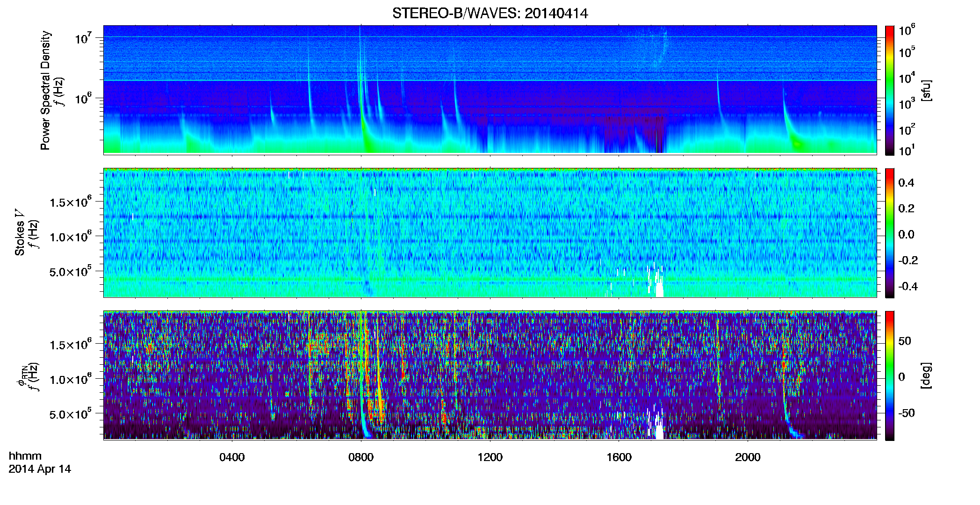The image size is (980, 505).
Task: Click the "-50" value on degrees color bar
Action: click(907, 413)
